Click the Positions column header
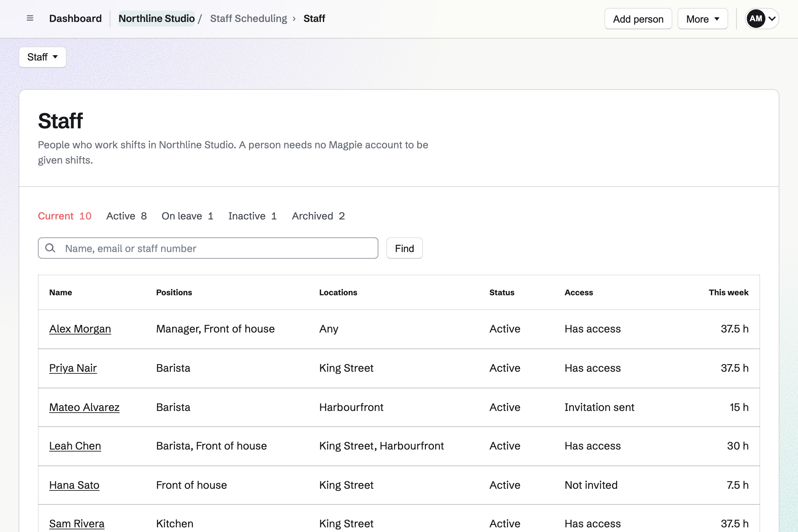Viewport: 798px width, 532px height. point(174,293)
